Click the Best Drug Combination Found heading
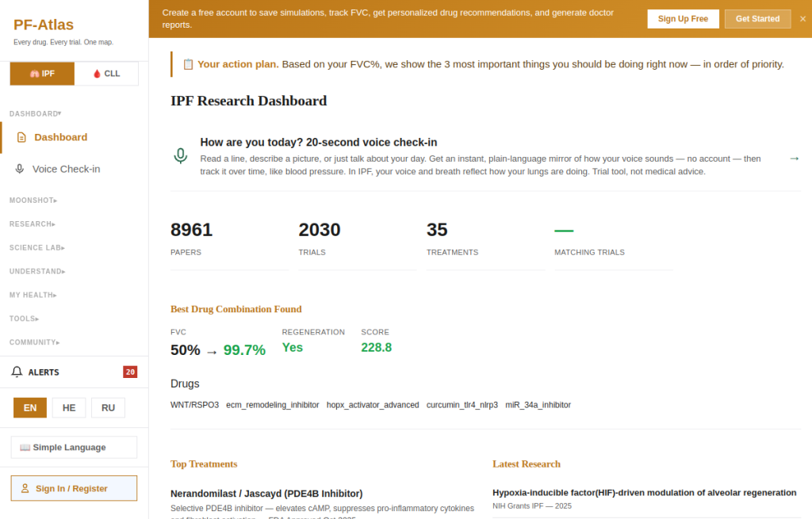This screenshot has width=812, height=519. [x=236, y=309]
